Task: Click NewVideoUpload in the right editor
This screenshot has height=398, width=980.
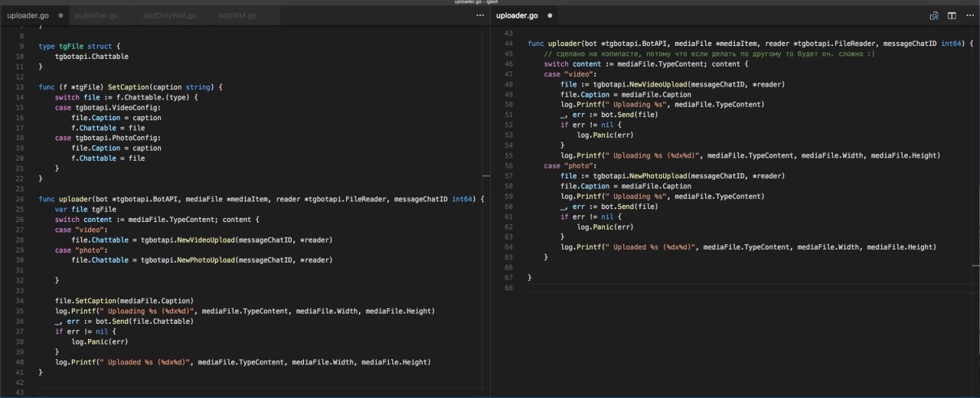Action: (x=658, y=84)
